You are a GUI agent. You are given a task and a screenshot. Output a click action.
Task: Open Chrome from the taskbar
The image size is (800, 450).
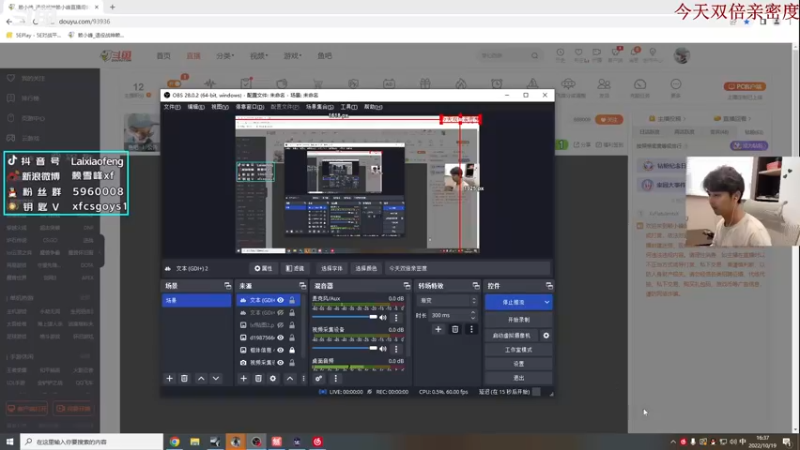point(174,441)
